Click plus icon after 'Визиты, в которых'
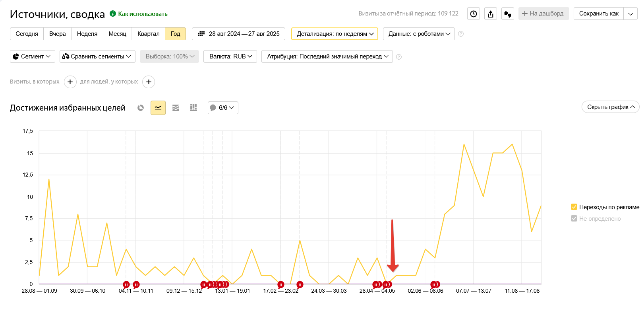 pyautogui.click(x=70, y=82)
